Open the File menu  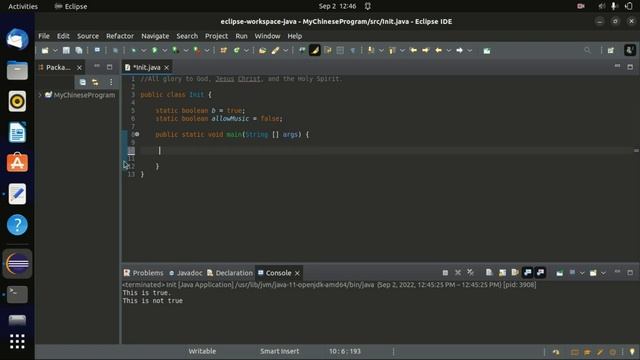coord(44,36)
